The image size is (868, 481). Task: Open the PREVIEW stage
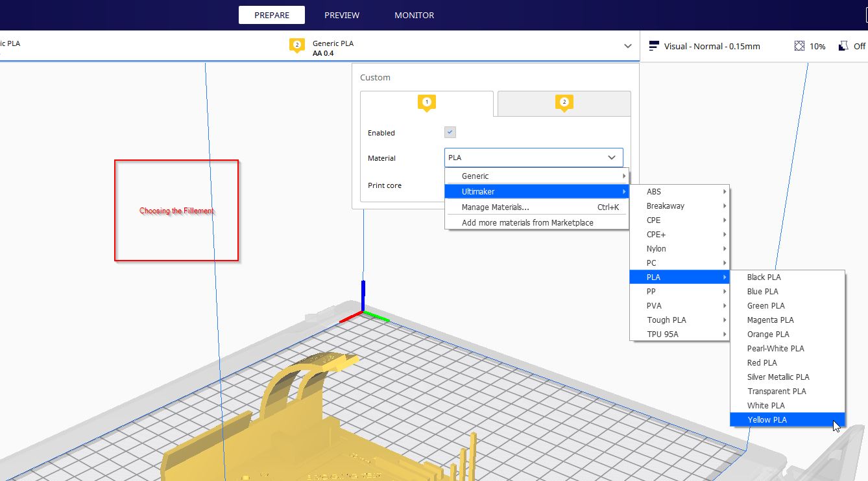(x=342, y=15)
